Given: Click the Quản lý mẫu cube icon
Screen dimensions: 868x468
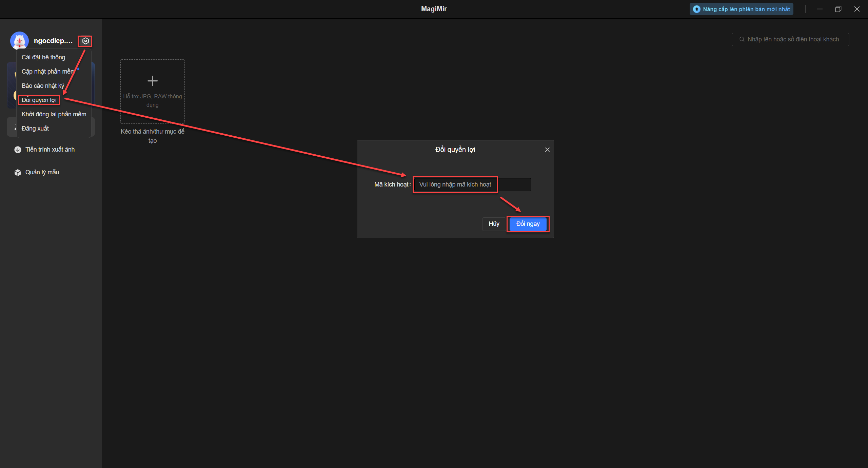Looking at the screenshot, I should [x=18, y=172].
